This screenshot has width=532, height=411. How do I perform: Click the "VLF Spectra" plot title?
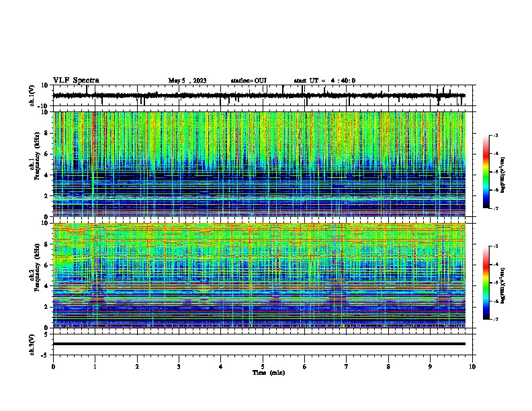(x=76, y=81)
